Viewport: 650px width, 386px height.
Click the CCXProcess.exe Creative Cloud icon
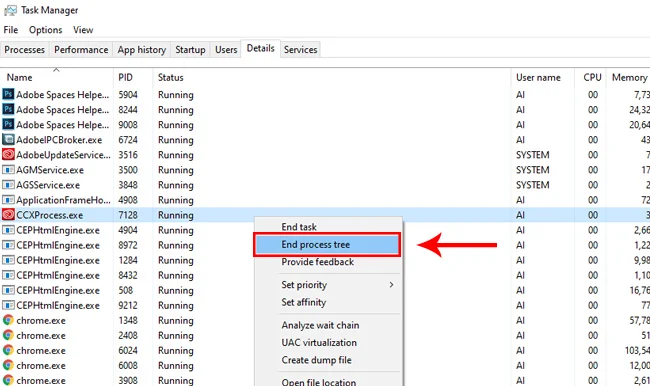8,214
